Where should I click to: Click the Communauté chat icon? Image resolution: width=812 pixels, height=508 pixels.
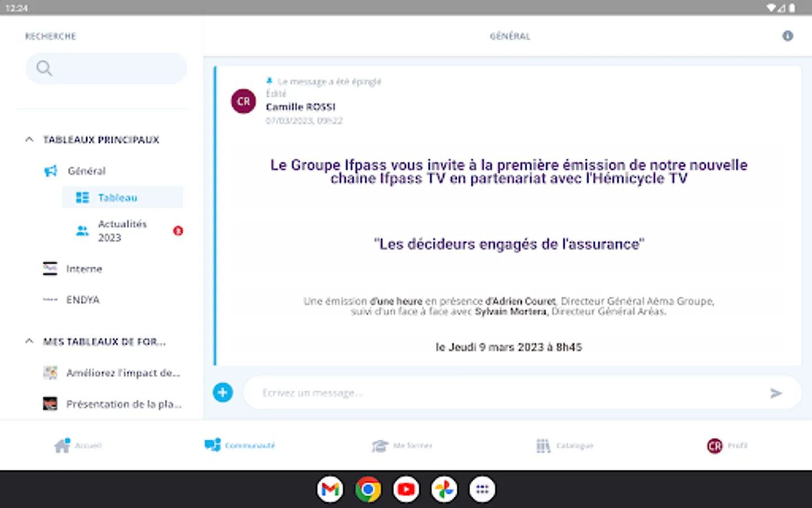213,445
